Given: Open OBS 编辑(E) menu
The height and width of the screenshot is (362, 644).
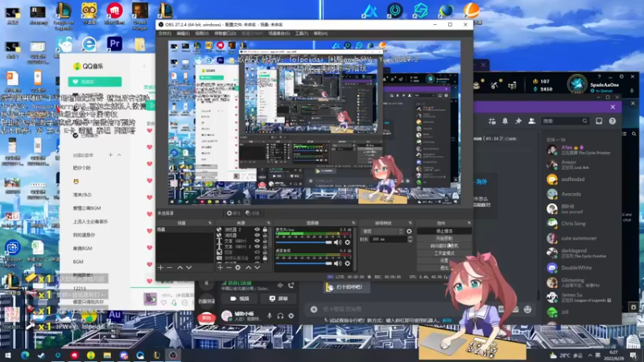Looking at the screenshot, I should click(184, 33).
